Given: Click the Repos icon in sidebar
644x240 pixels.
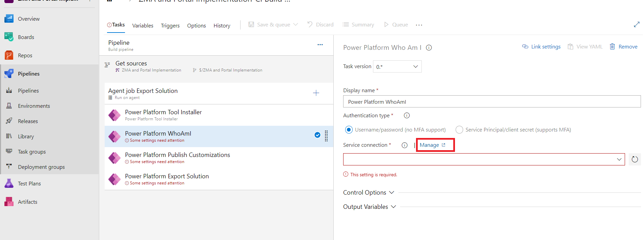Looking at the screenshot, I should pyautogui.click(x=9, y=55).
